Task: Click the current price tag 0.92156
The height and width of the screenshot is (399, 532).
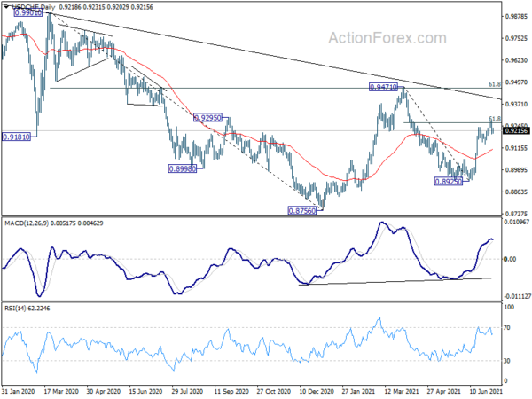Action: tap(516, 130)
